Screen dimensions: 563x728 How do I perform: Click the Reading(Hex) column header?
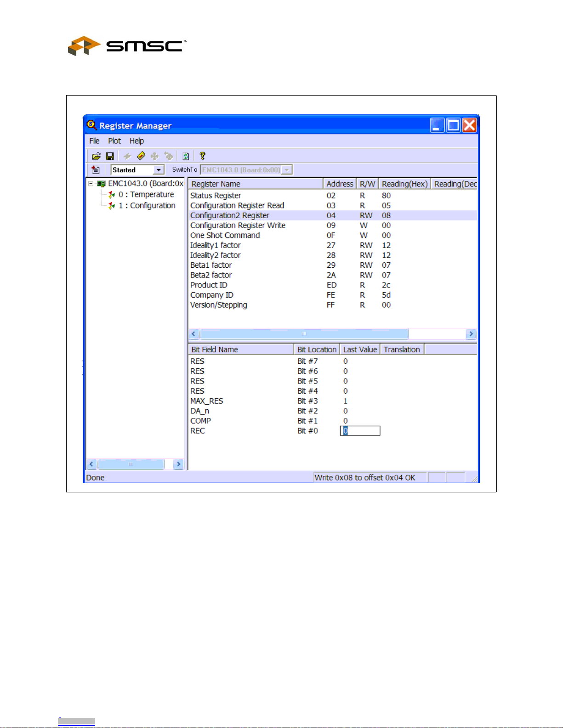405,184
